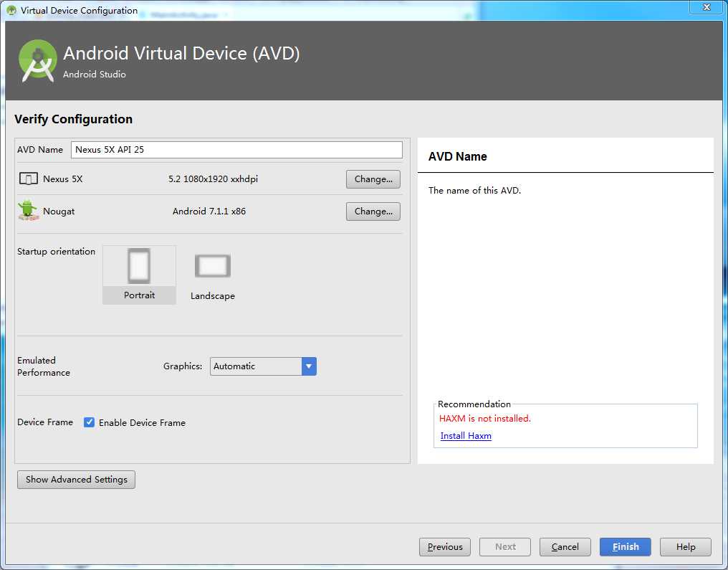Viewport: 728px width, 570px height.
Task: Change the Nougat system image
Action: click(x=373, y=212)
